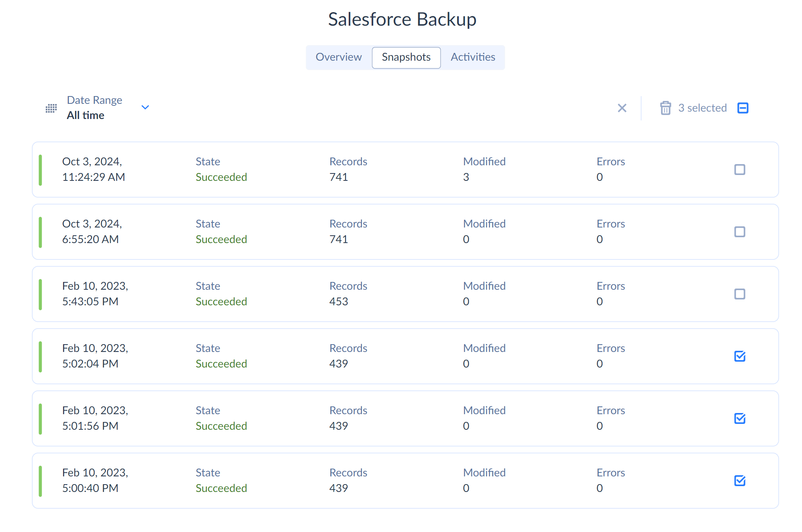Click the 'Feb 10, 2023, 5:02:04 PM' timestamp
The image size is (802, 532).
pos(95,356)
